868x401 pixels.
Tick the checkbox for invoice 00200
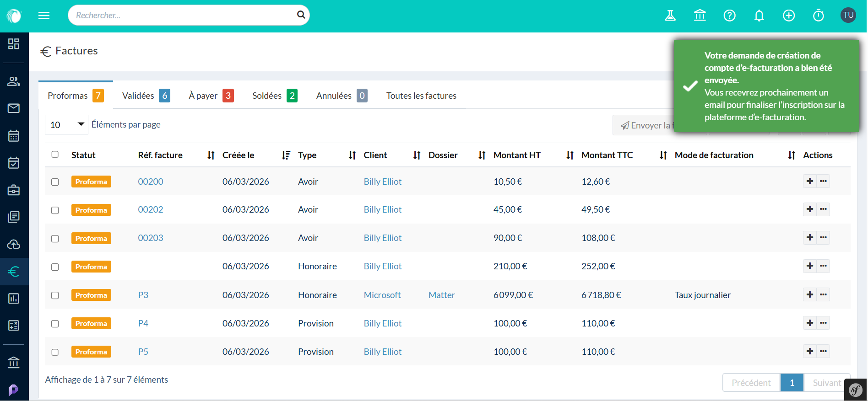pyautogui.click(x=55, y=182)
